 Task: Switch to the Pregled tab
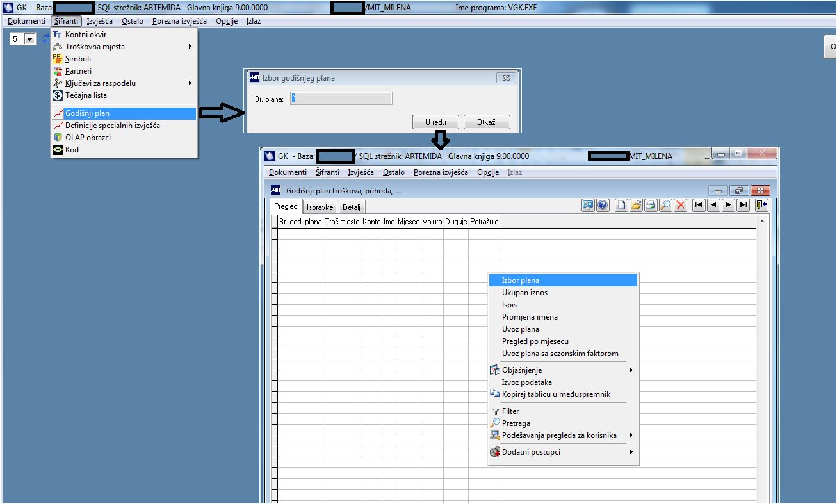tap(286, 206)
